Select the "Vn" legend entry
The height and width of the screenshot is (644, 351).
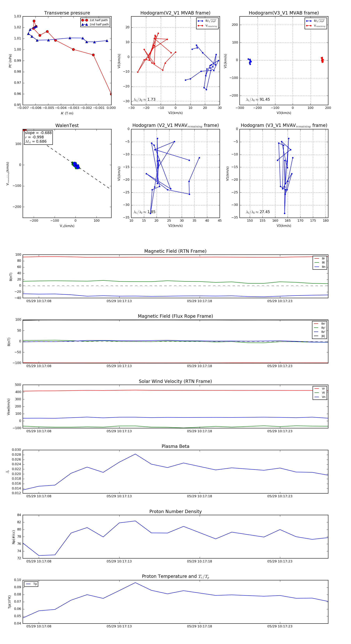320,397
